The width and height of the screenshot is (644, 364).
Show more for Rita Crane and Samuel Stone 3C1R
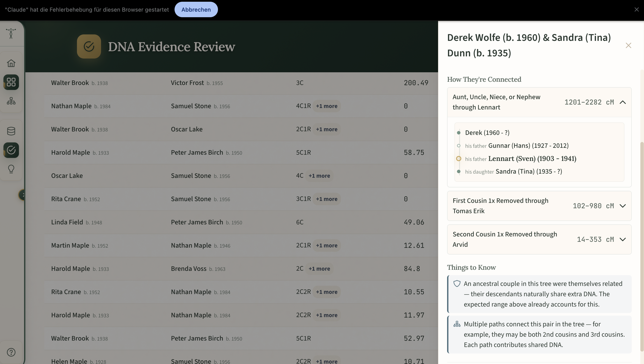click(327, 199)
